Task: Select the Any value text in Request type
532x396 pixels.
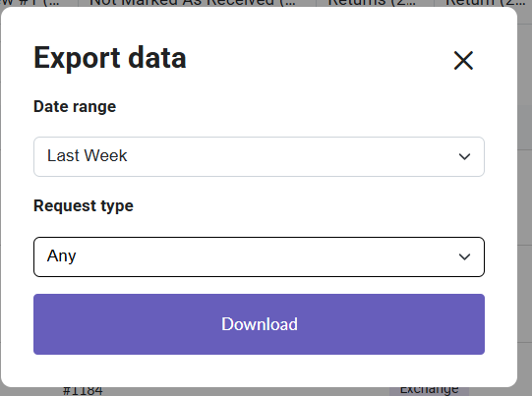Action: pos(61,256)
